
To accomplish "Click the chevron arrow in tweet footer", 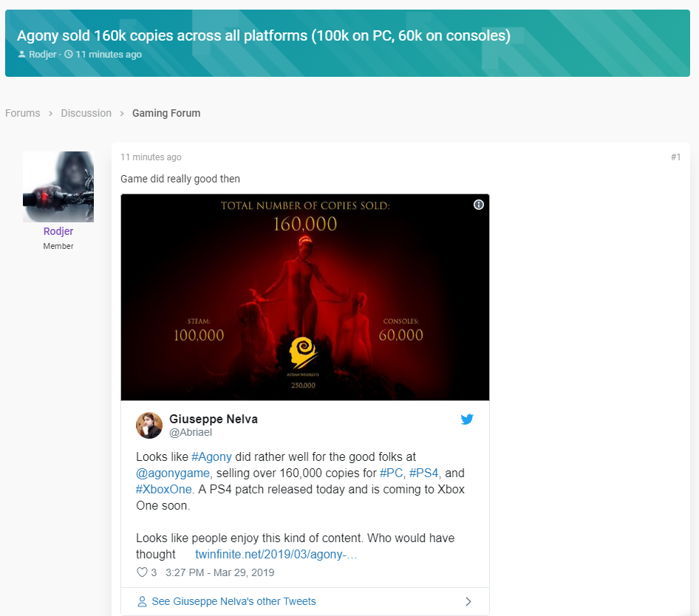I will pyautogui.click(x=468, y=601).
